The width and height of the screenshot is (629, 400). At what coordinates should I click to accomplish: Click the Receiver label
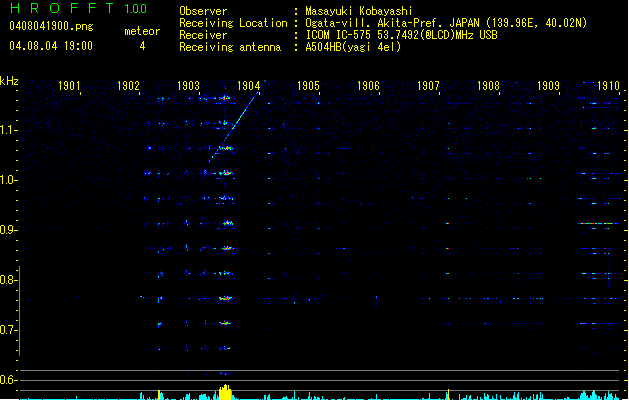203,35
